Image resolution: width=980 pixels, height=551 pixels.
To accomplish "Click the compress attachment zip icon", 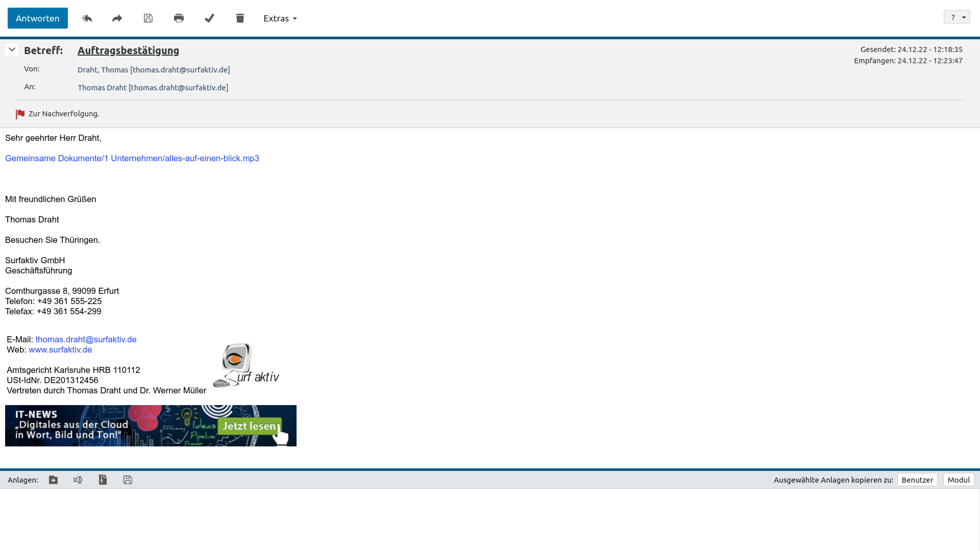I will coord(103,480).
